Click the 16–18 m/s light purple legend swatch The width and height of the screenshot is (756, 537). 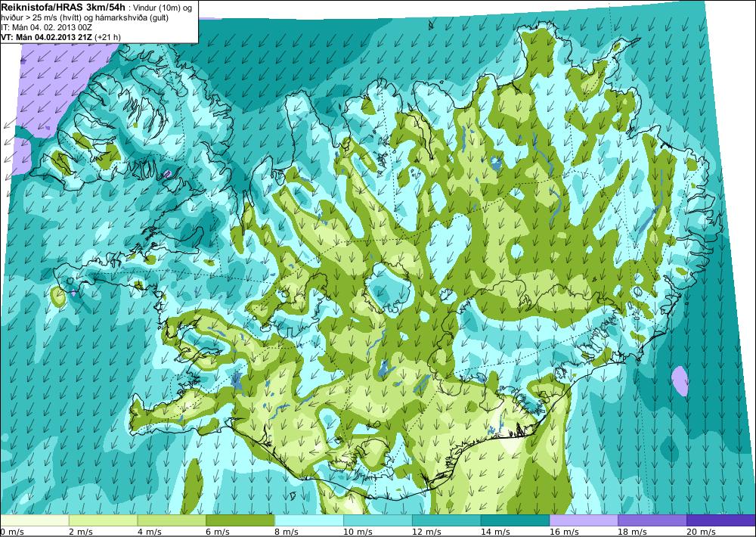pyautogui.click(x=584, y=520)
